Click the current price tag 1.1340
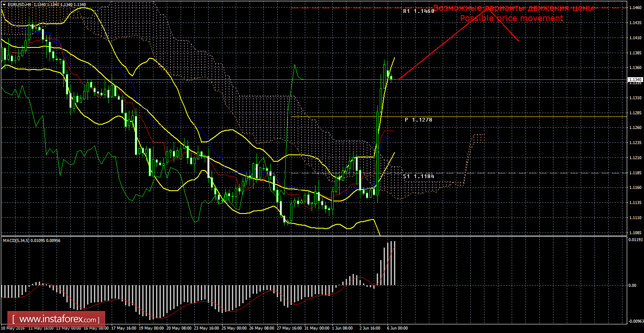 [635, 80]
